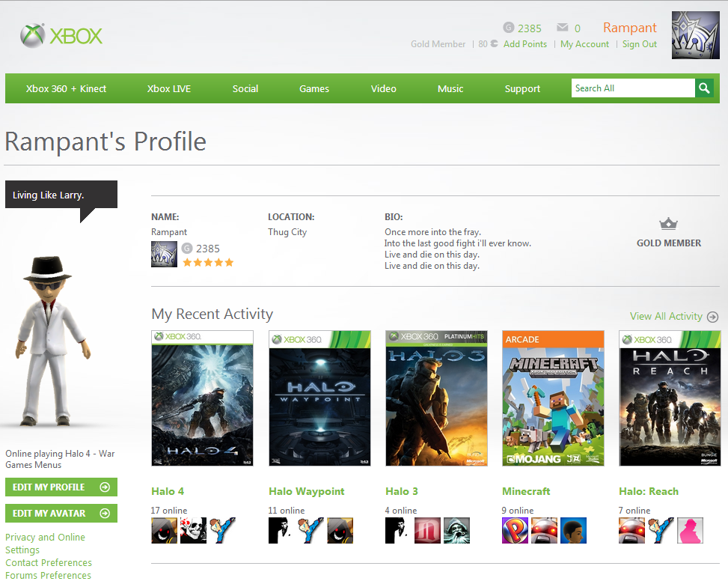Click the search magnifier button
Image resolution: width=728 pixels, height=581 pixels.
[x=704, y=88]
